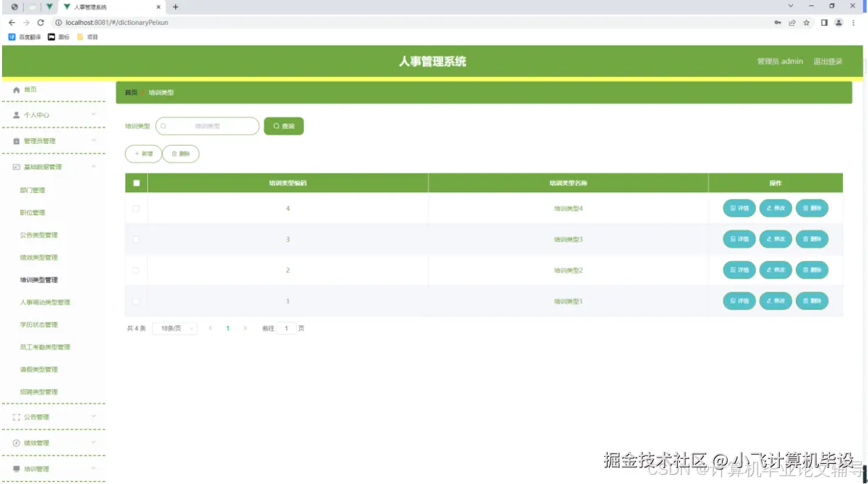Click the browser address bar URL

[x=117, y=22]
